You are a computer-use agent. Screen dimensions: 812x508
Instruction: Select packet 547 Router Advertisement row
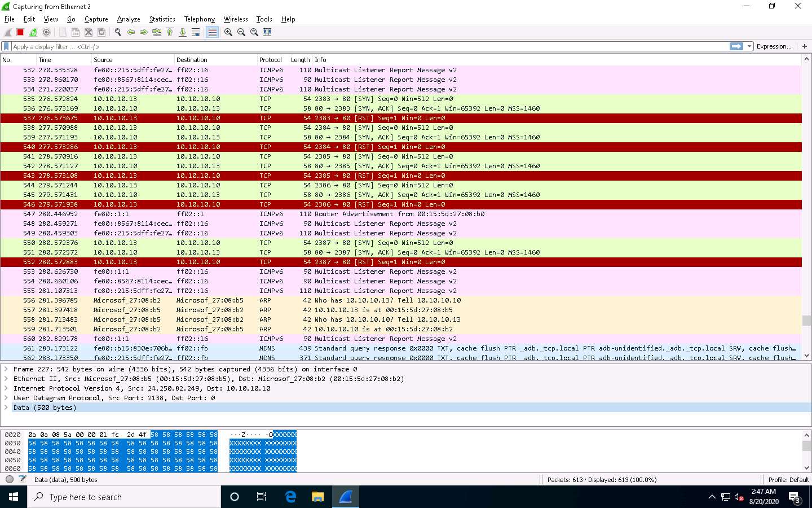click(x=401, y=214)
